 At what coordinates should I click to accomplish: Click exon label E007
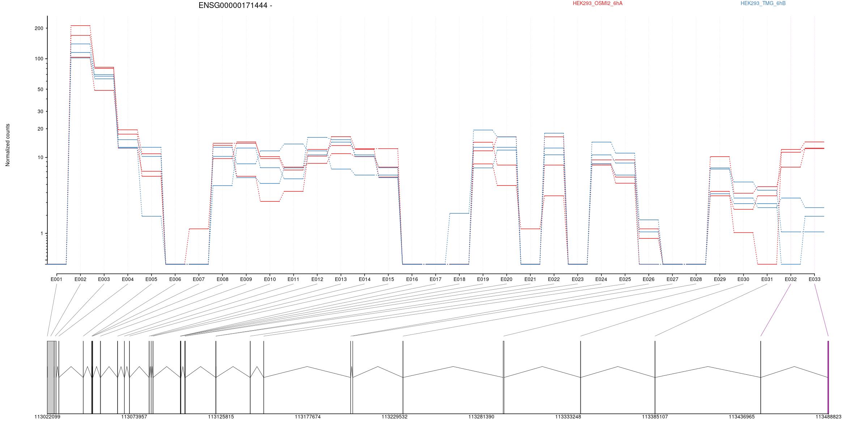pos(199,279)
